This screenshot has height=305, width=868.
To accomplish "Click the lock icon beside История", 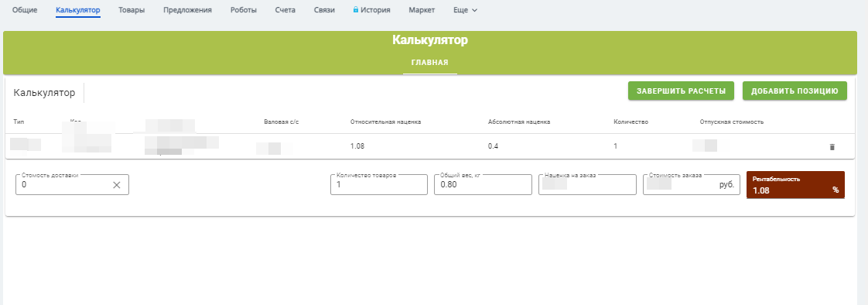I will (356, 9).
